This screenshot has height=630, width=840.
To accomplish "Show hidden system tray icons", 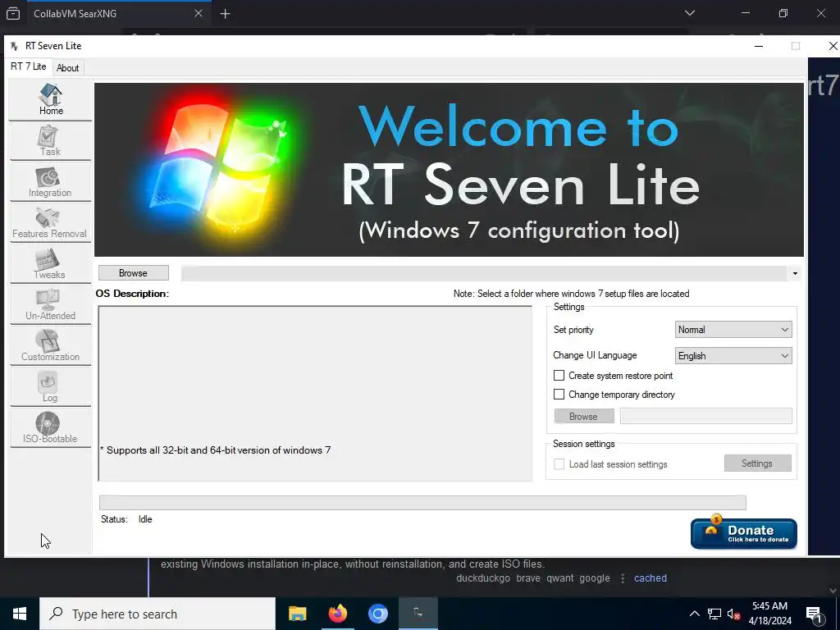I will click(694, 614).
